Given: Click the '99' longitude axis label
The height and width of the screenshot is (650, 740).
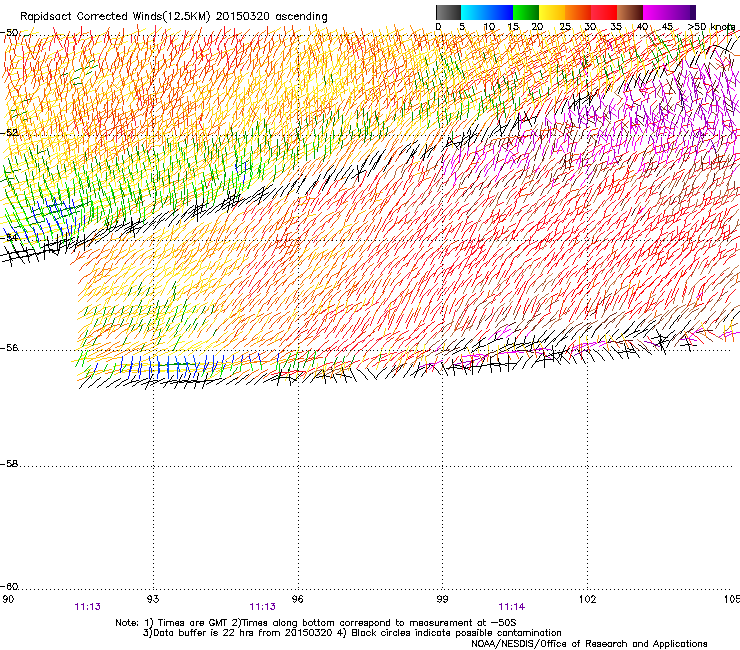Looking at the screenshot, I should (x=442, y=599).
